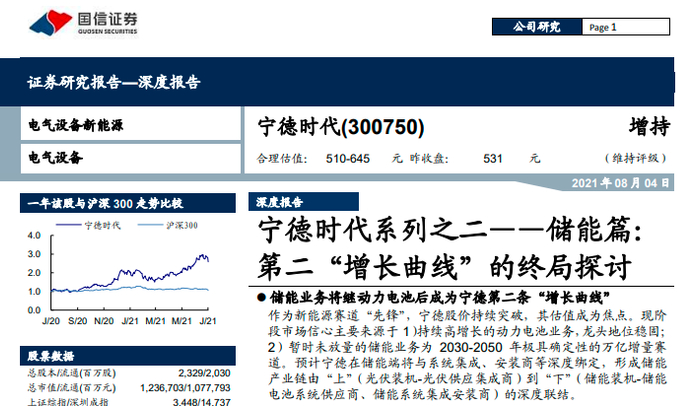The height and width of the screenshot is (406, 700).
Task: Click the Page 1 indicator box
Action: coord(625,27)
